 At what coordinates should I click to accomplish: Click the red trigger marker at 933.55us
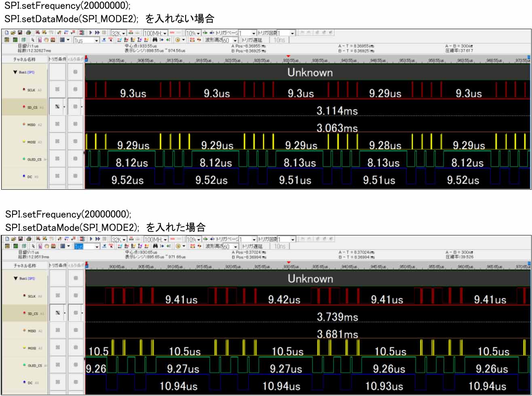288,56
